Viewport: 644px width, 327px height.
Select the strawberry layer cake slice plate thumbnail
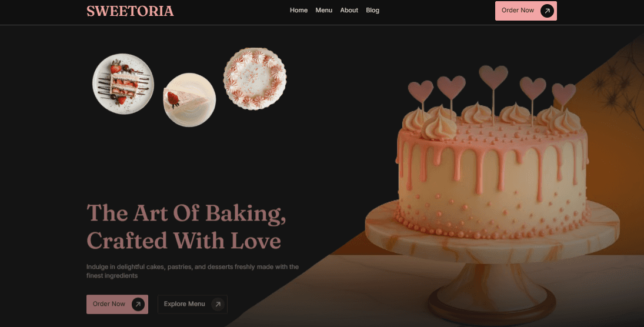pyautogui.click(x=124, y=84)
